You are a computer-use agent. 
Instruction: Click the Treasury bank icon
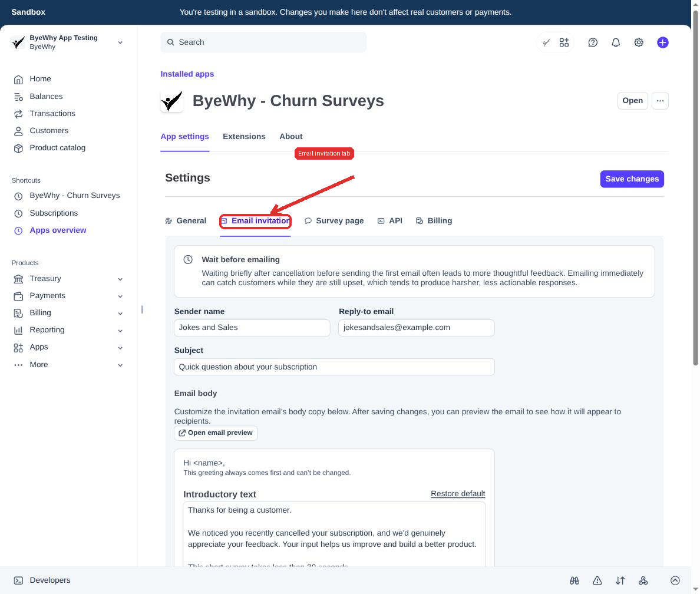[x=18, y=279]
